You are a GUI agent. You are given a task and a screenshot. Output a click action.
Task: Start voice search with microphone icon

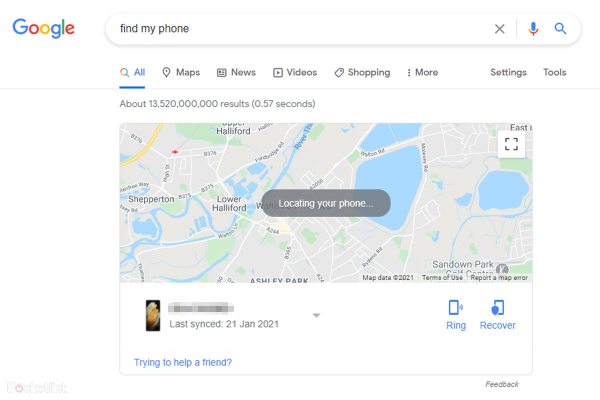533,29
